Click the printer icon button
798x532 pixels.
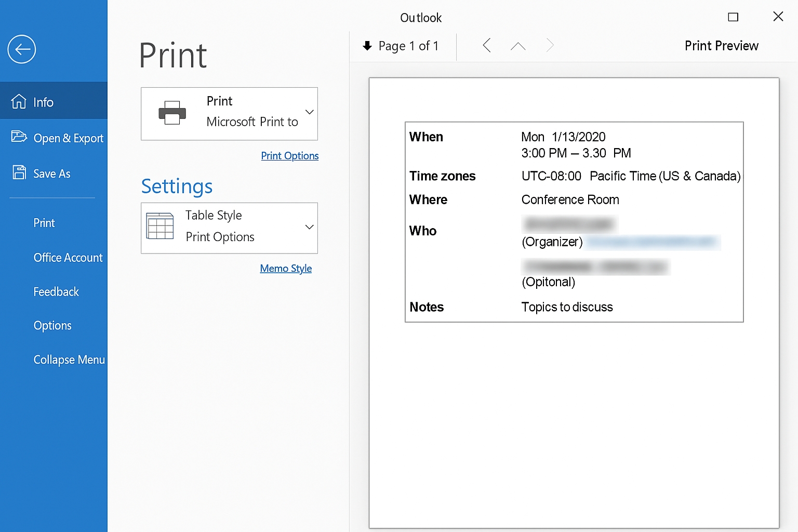point(172,113)
